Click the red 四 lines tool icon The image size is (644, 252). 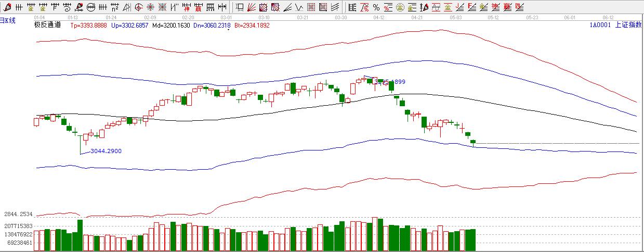pyautogui.click(x=519, y=7)
